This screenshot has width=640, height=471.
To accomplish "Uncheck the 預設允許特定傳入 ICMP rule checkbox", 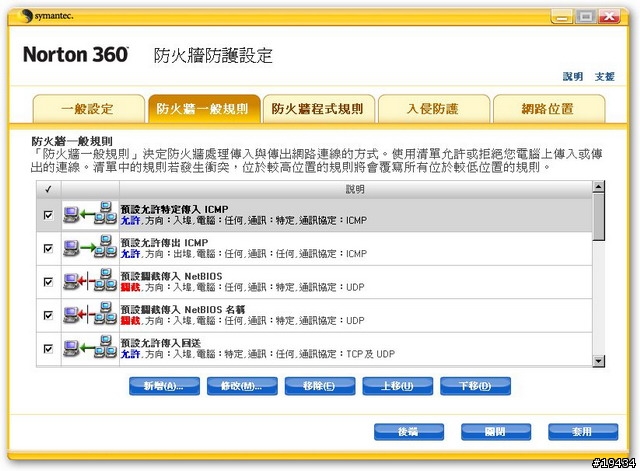I will (48, 215).
